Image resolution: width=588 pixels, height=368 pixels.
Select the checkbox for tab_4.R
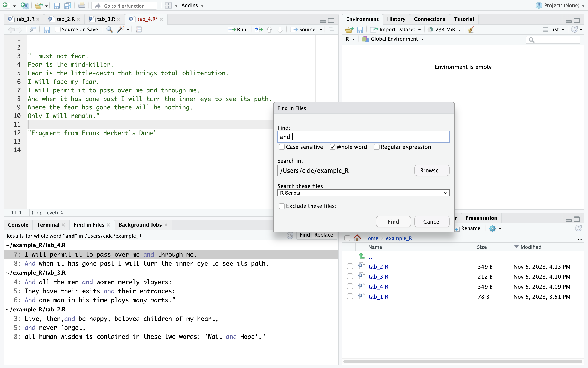[x=350, y=286]
